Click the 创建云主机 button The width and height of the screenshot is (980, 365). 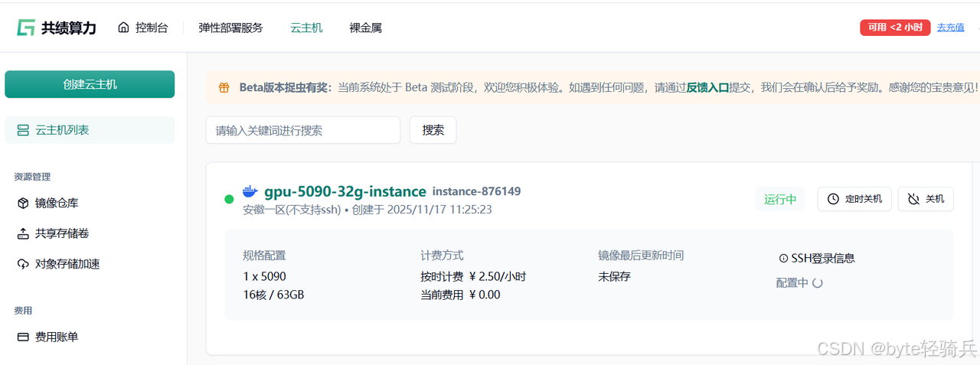pos(90,84)
